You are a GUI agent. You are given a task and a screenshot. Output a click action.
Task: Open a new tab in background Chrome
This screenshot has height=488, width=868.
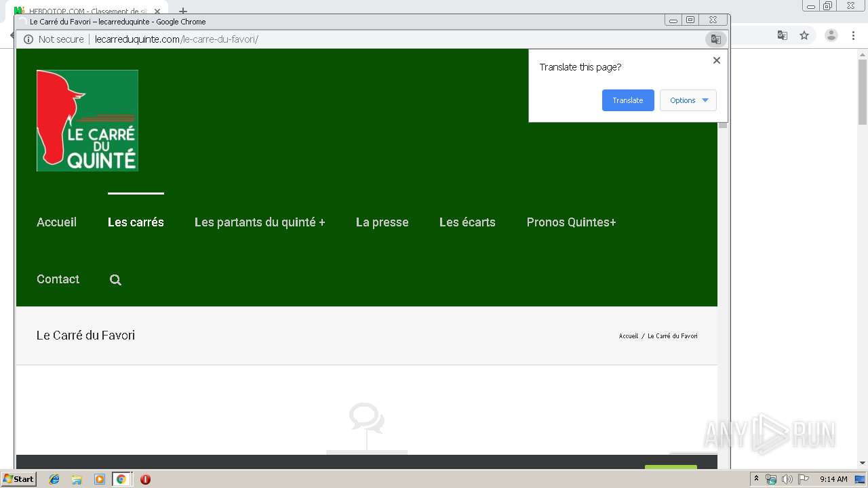[182, 11]
